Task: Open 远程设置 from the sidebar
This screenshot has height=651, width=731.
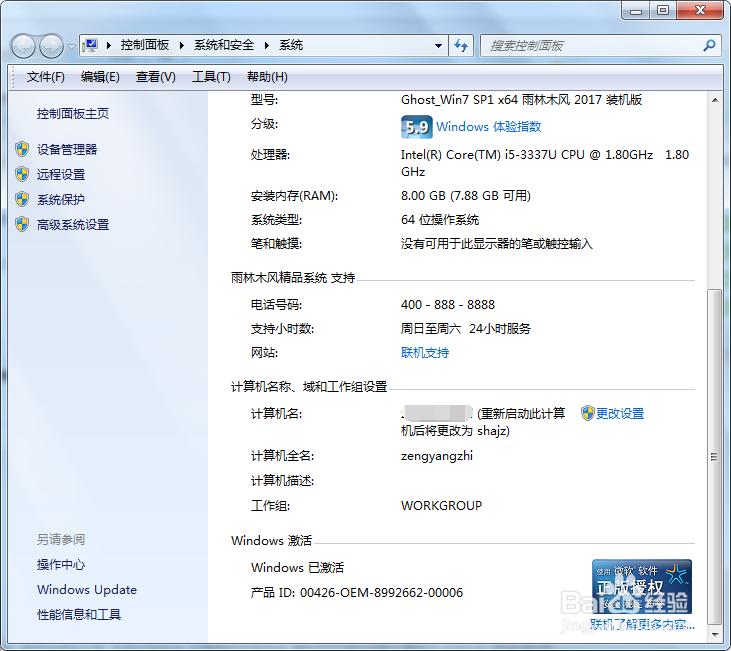Action: 61,175
